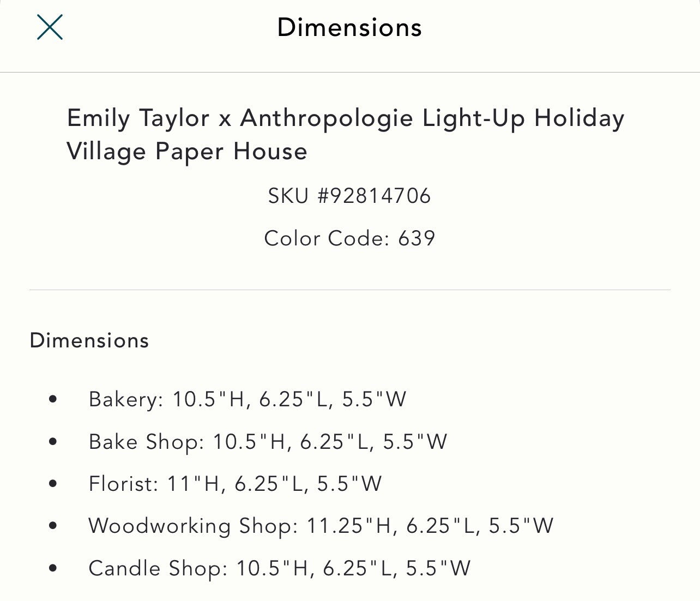Click the divider below Color Code
The height and width of the screenshot is (601, 700).
click(349, 288)
